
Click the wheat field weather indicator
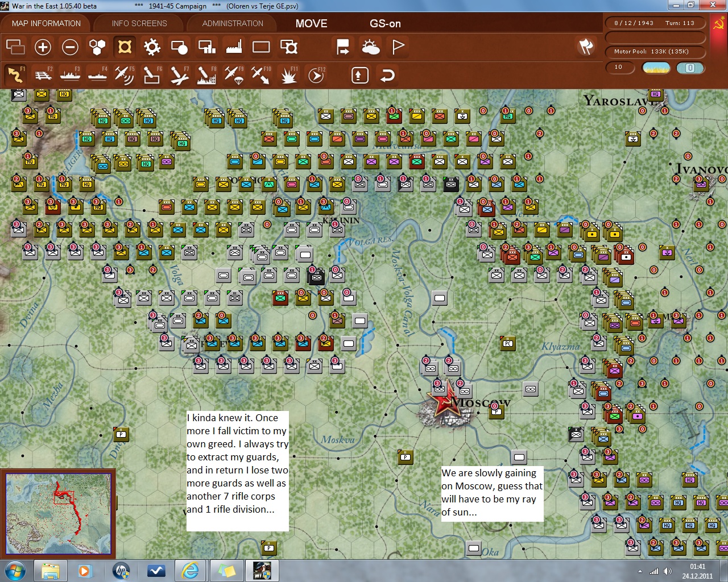656,68
